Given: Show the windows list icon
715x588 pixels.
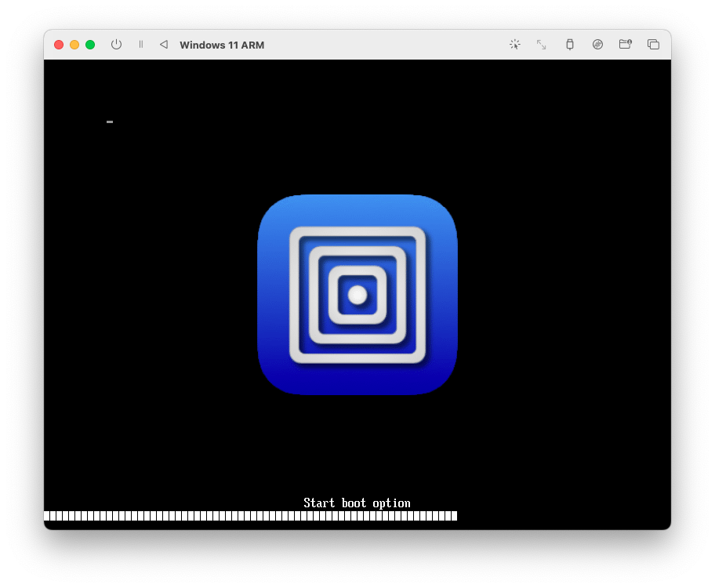Looking at the screenshot, I should [653, 44].
